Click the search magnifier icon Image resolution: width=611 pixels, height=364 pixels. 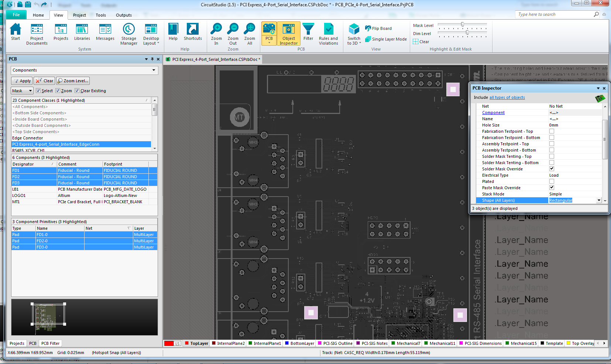(596, 14)
